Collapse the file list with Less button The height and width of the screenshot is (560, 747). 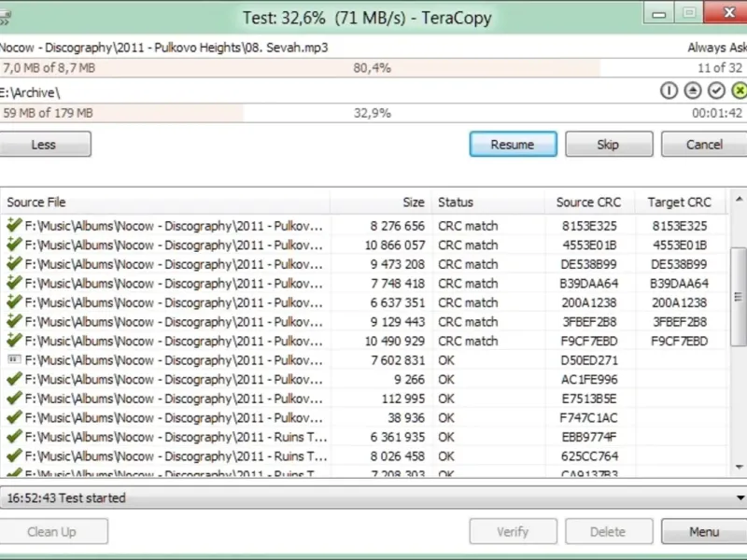point(44,145)
